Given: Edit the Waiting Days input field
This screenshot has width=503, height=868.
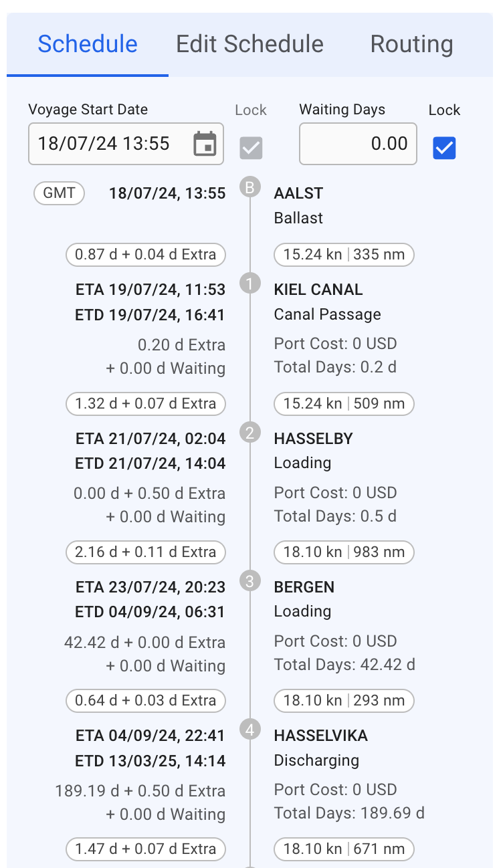Looking at the screenshot, I should click(358, 144).
